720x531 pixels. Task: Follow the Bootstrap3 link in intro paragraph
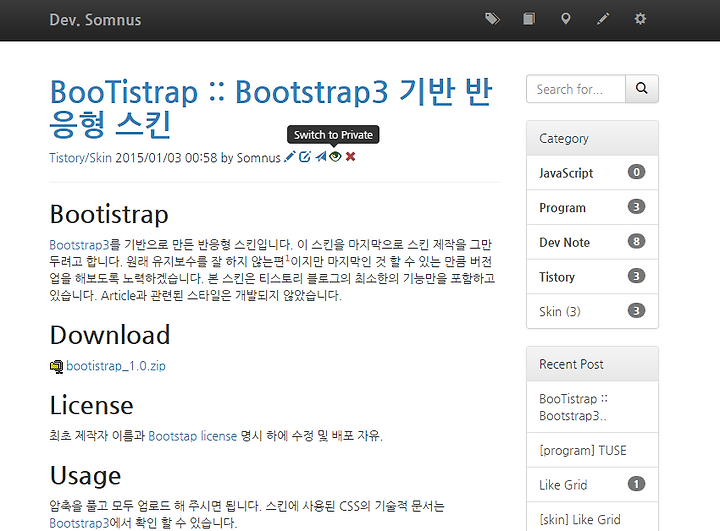(x=79, y=244)
